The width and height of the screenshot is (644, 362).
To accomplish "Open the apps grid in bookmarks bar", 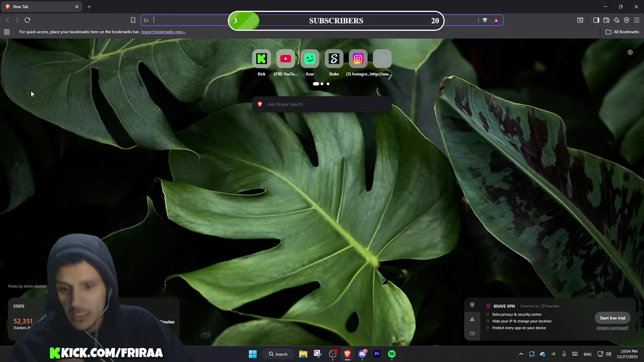I will (7, 32).
